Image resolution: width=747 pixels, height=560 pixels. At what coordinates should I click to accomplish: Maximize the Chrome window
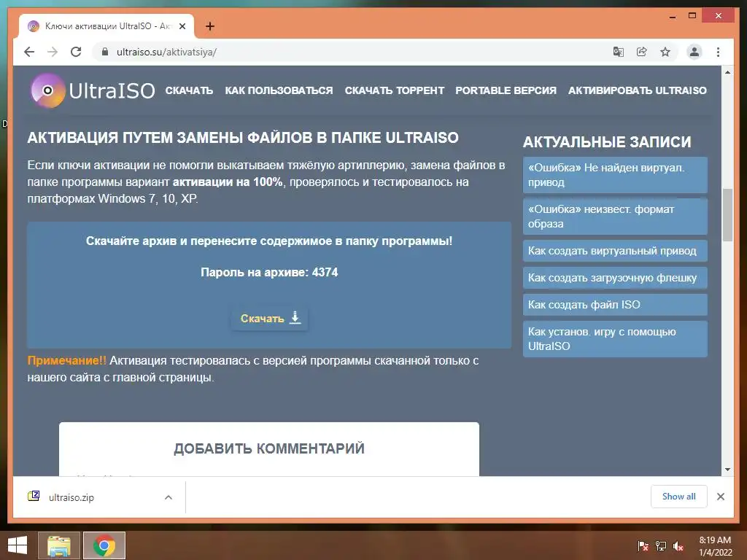coord(692,16)
